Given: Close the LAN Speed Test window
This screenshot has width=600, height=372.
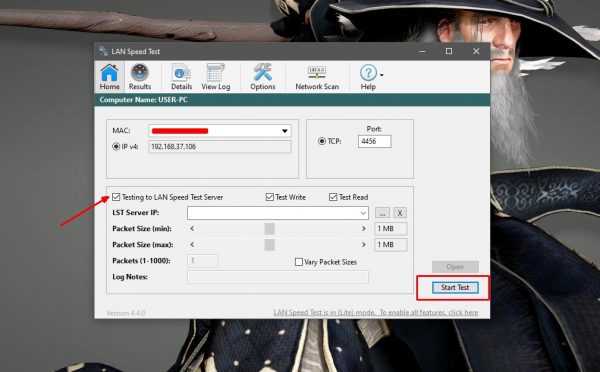Looking at the screenshot, I should pos(476,51).
